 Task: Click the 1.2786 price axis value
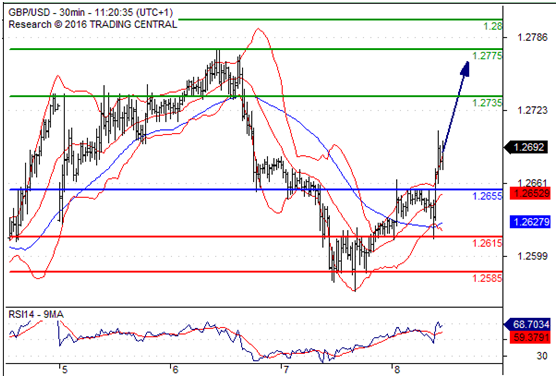(x=532, y=37)
